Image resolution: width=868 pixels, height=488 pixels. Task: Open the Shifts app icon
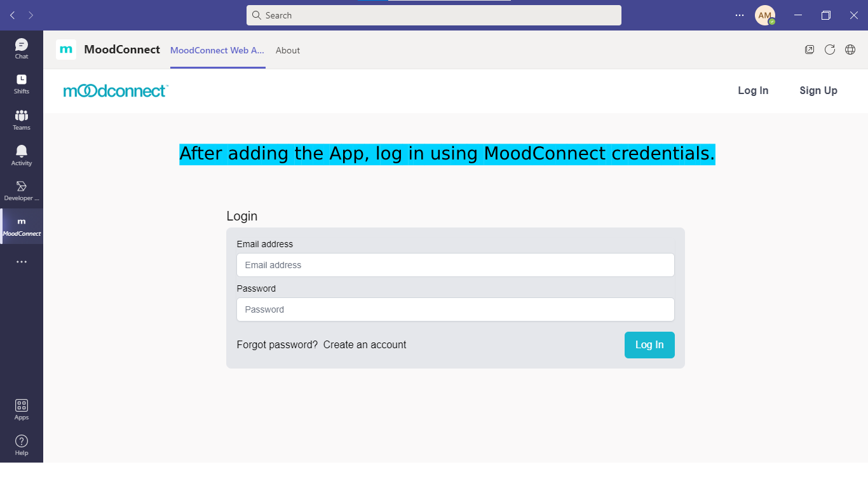click(22, 83)
